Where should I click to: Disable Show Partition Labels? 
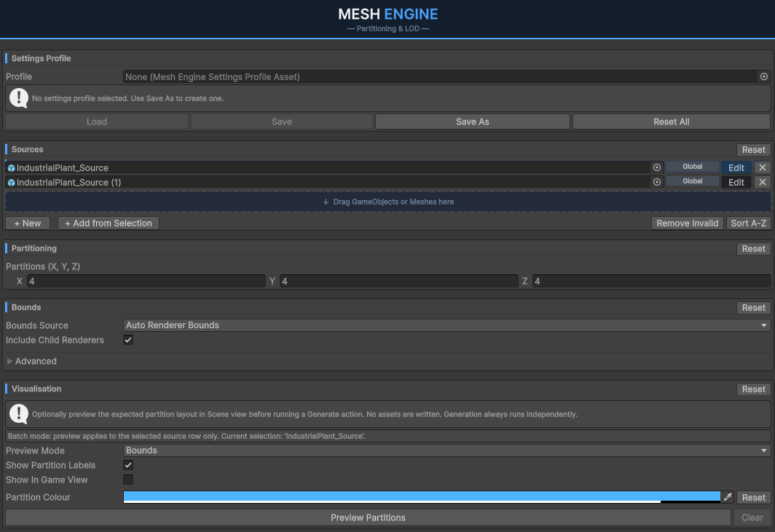128,465
